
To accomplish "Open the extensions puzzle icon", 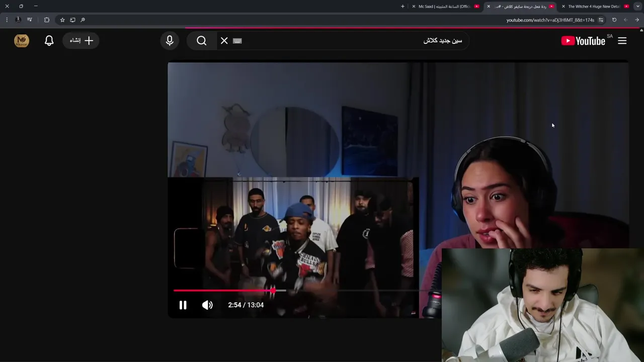I will 46,20.
